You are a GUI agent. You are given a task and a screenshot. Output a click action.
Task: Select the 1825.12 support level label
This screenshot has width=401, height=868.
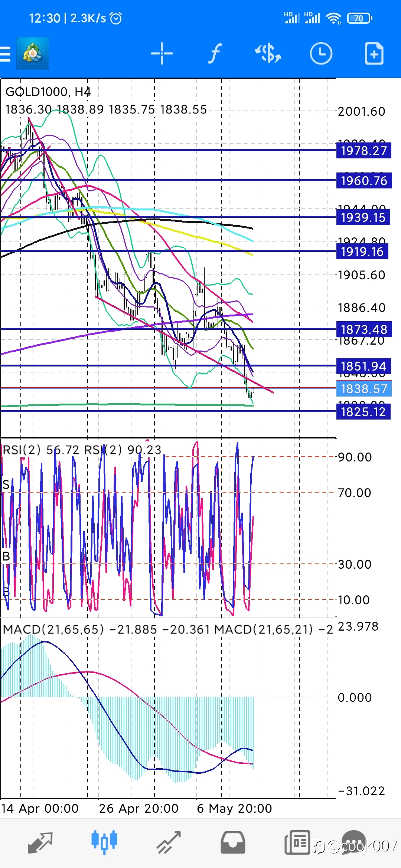pos(363,412)
